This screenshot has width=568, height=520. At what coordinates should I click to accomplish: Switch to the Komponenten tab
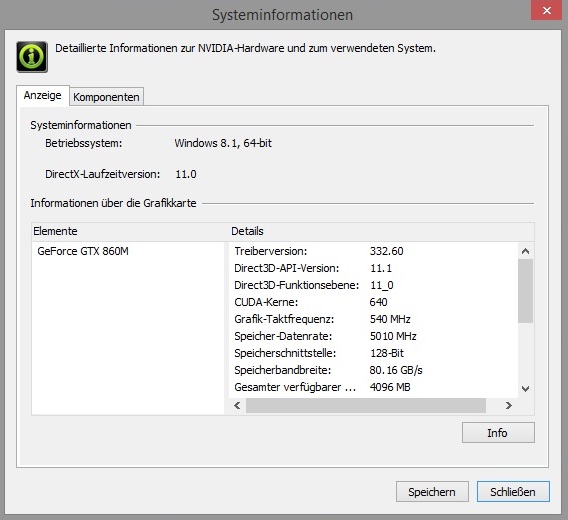coord(106,97)
